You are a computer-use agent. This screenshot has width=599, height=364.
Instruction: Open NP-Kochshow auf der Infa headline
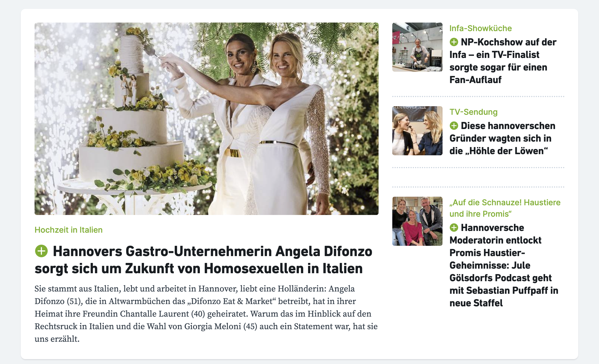point(503,61)
